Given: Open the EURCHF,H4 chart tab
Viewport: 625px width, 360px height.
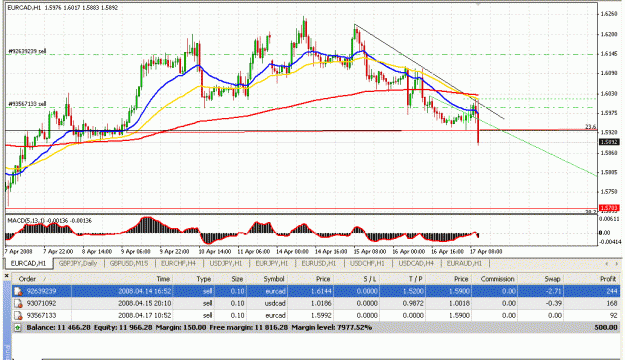Looking at the screenshot, I should 178,264.
